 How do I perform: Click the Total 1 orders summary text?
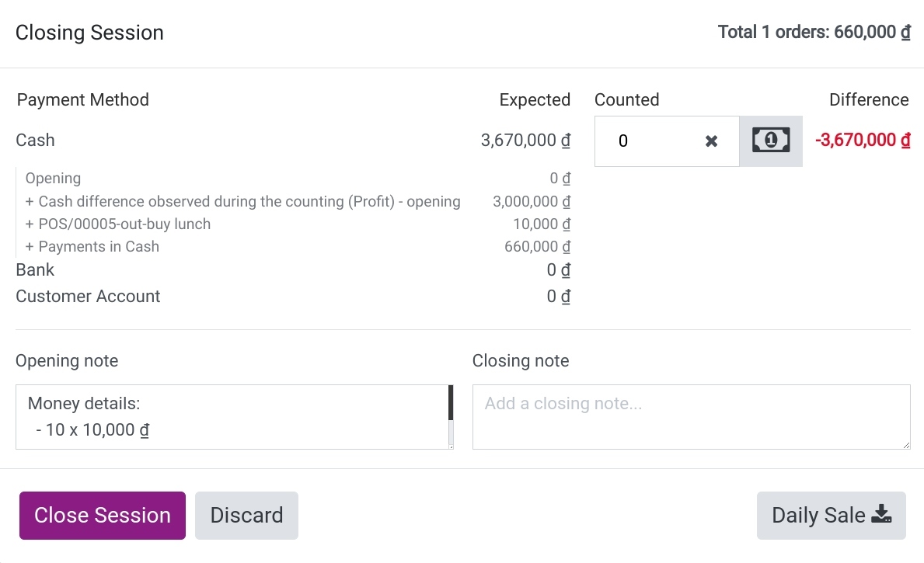click(x=814, y=32)
